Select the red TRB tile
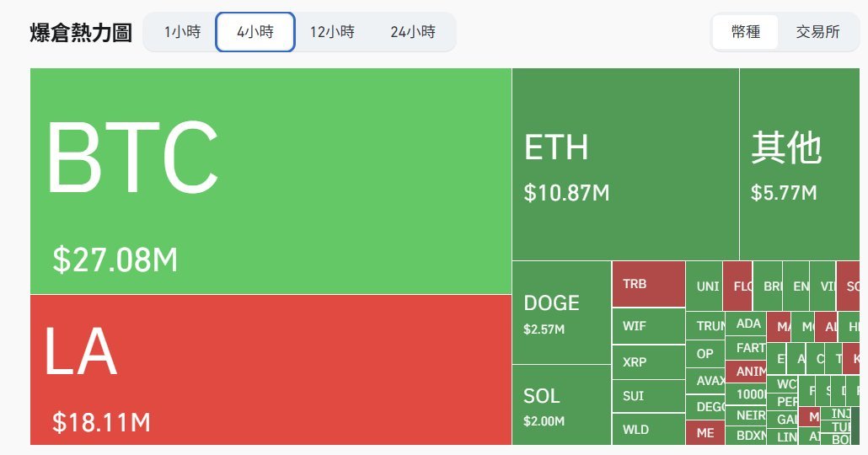This screenshot has height=455, width=868. 649,284
